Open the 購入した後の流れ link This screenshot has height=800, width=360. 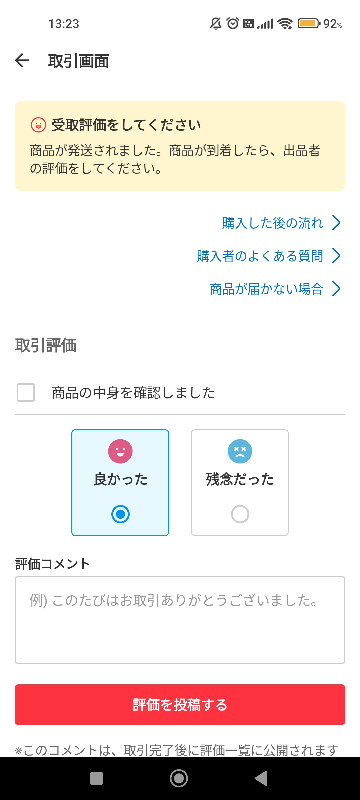(272, 223)
